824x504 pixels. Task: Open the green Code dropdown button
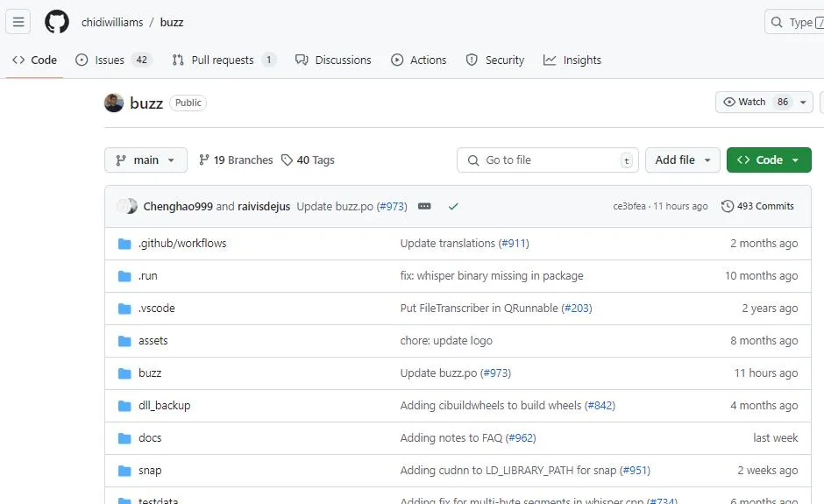tap(769, 160)
